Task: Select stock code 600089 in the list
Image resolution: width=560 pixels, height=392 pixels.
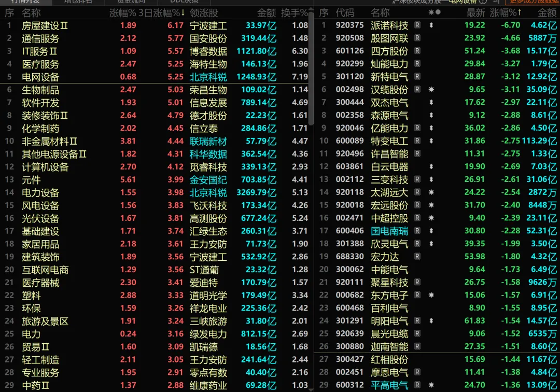Action: pyautogui.click(x=349, y=141)
